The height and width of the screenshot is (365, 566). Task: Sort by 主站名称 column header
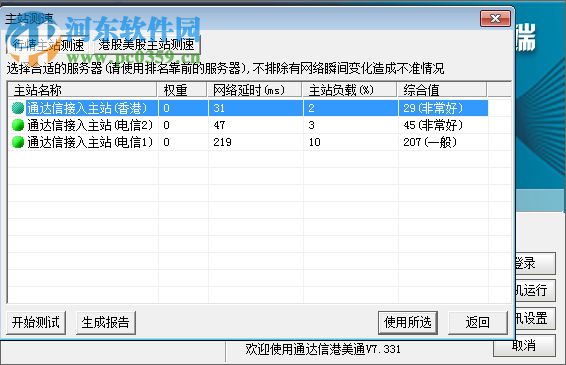click(x=82, y=90)
